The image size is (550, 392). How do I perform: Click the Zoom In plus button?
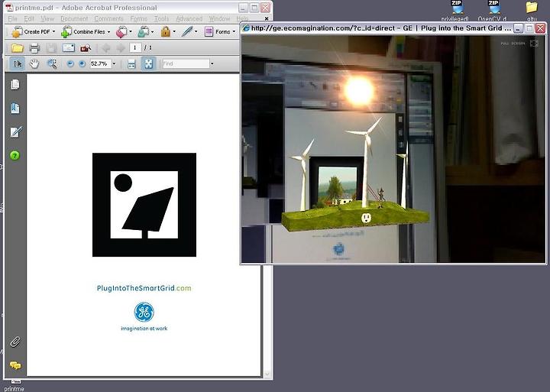(x=82, y=64)
